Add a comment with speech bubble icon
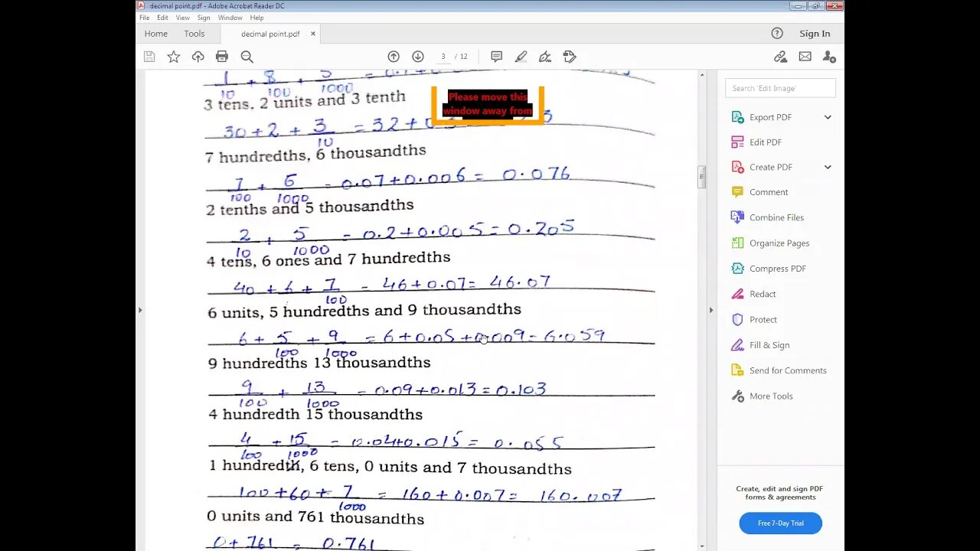Screen dimensions: 980x551 (x=496, y=57)
